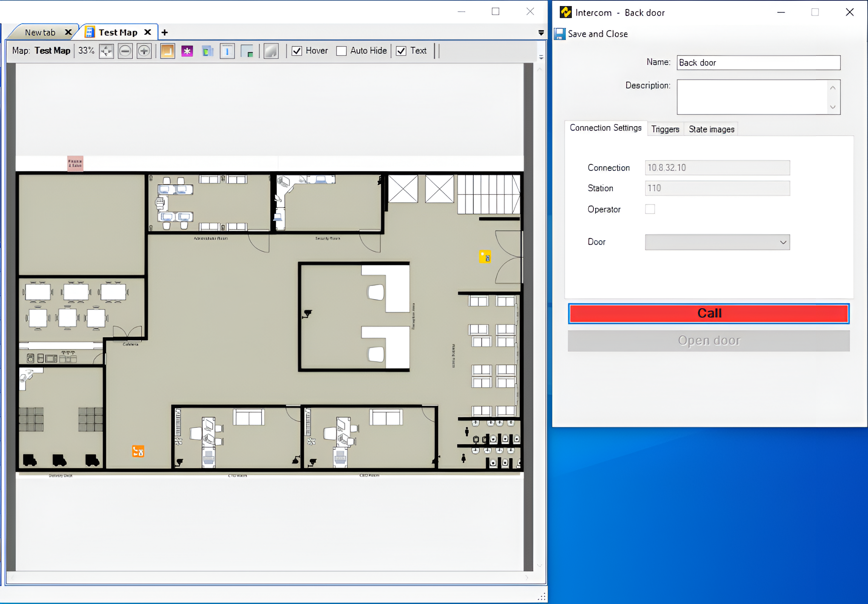Click into the Description text area

(x=752, y=97)
